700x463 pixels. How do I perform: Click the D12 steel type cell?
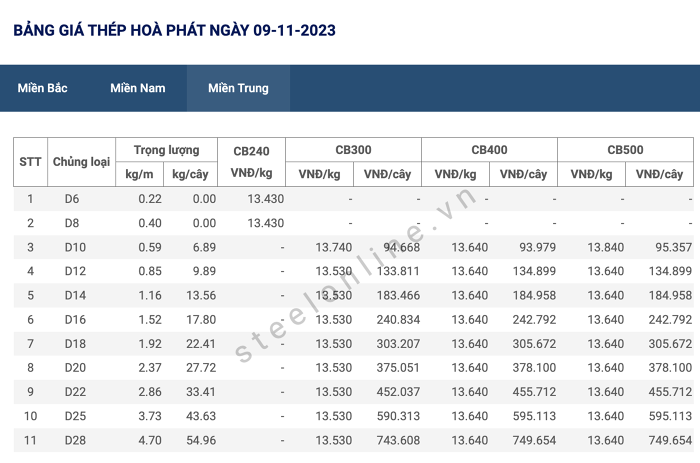point(75,271)
